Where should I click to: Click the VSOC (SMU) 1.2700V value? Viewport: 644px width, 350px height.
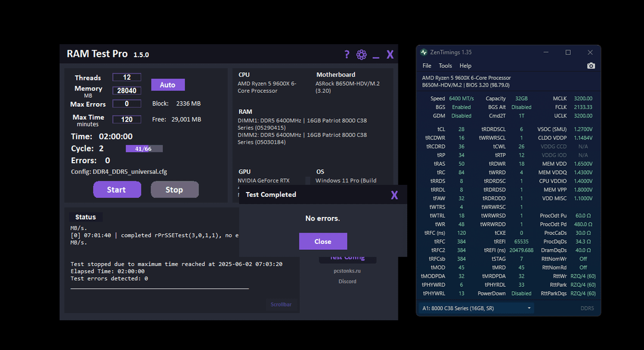point(583,129)
